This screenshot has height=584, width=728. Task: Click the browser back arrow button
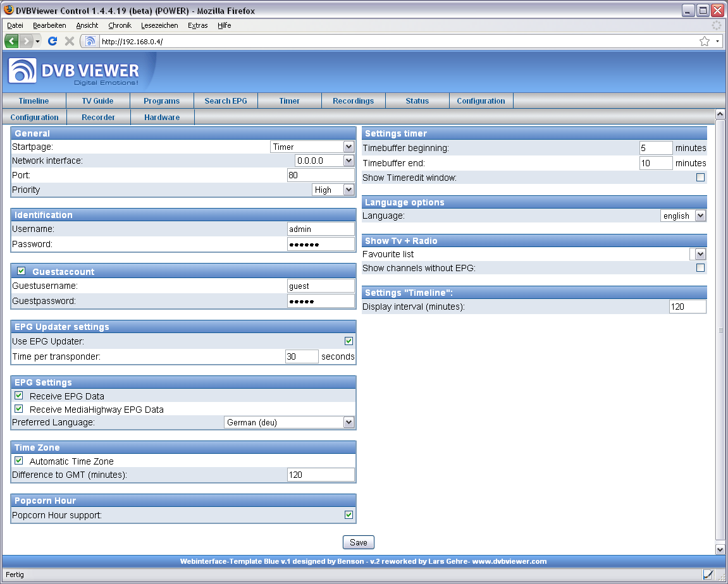[12, 41]
